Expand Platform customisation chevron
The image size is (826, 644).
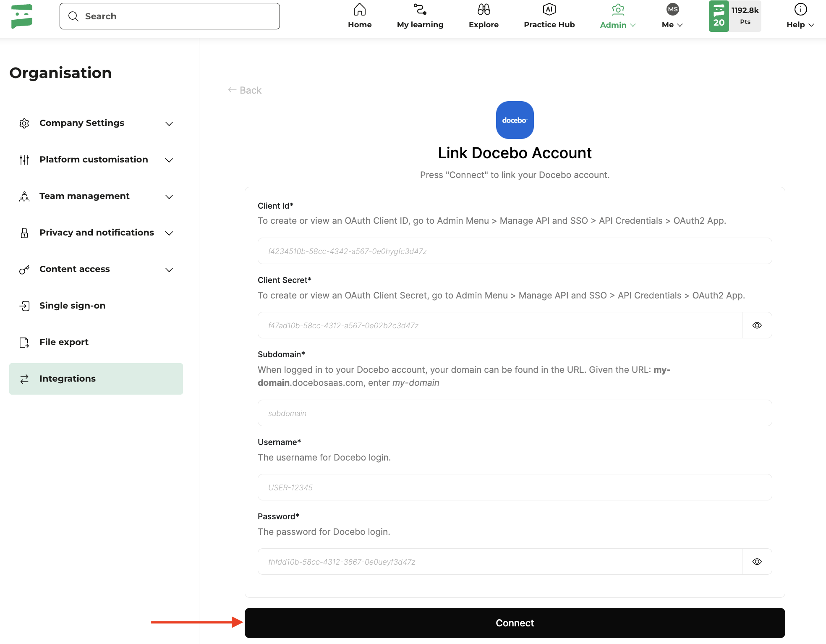click(169, 160)
